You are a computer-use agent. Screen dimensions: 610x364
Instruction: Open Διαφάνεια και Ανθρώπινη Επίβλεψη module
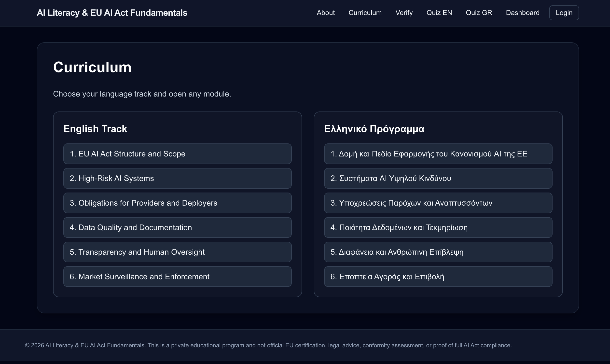(439, 252)
